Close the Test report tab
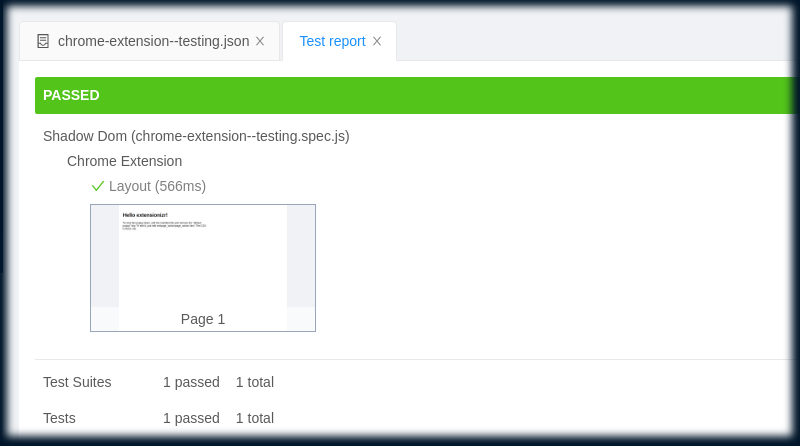 point(377,41)
